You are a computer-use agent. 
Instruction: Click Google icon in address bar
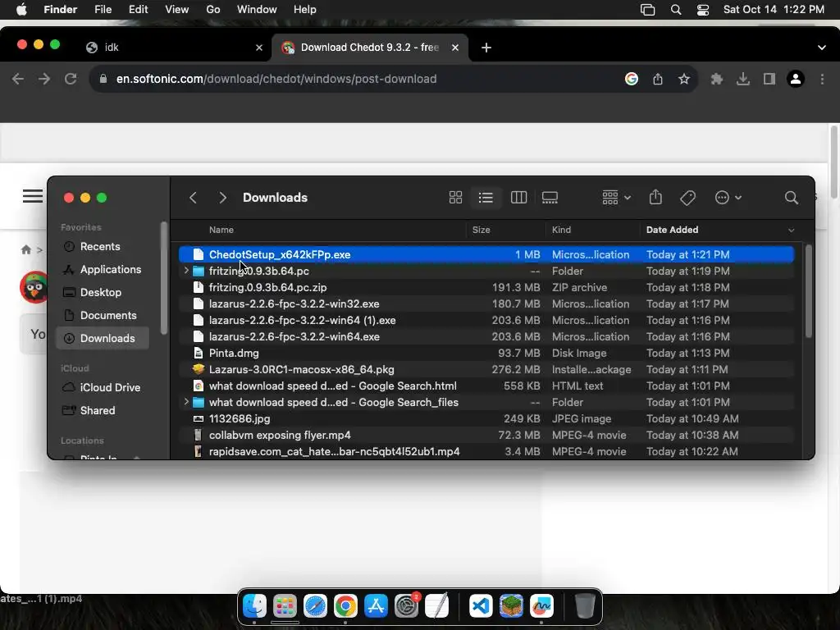click(632, 79)
